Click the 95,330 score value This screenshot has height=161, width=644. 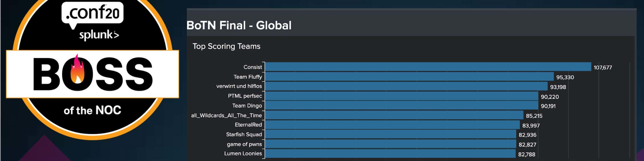[x=565, y=77]
